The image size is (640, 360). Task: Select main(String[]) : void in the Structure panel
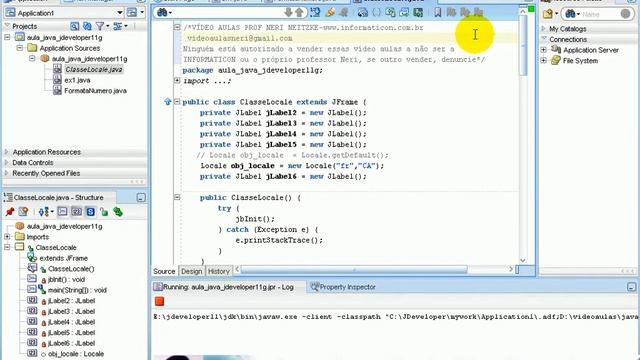click(x=77, y=290)
